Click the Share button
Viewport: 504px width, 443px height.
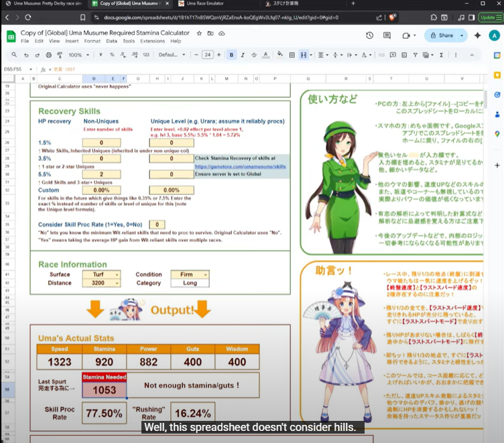pyautogui.click(x=446, y=36)
